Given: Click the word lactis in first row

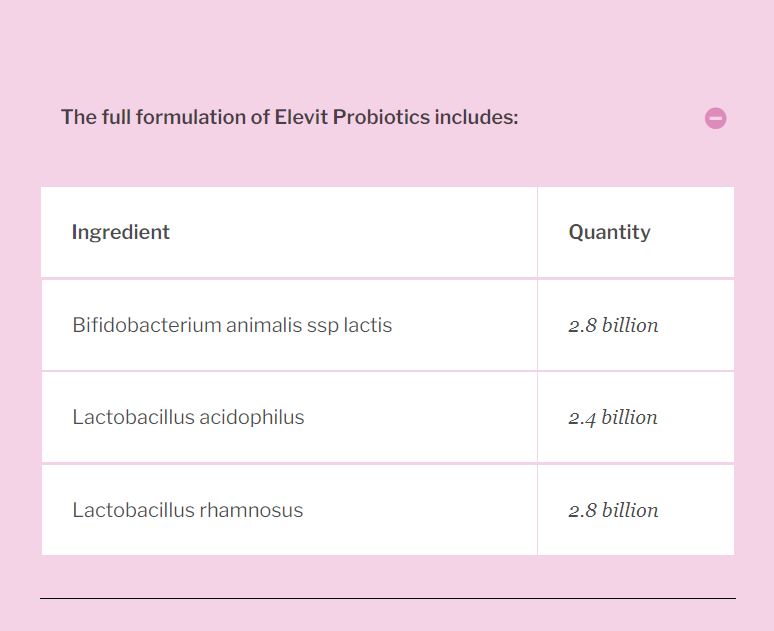Looking at the screenshot, I should [368, 325].
